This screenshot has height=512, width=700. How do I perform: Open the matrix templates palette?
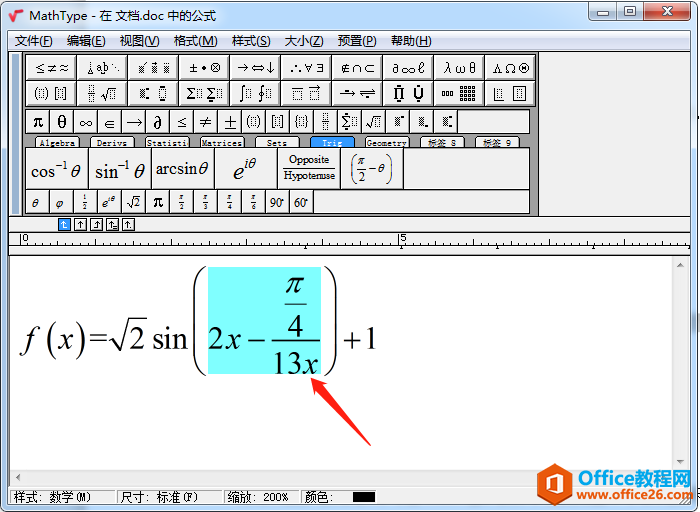tap(459, 93)
